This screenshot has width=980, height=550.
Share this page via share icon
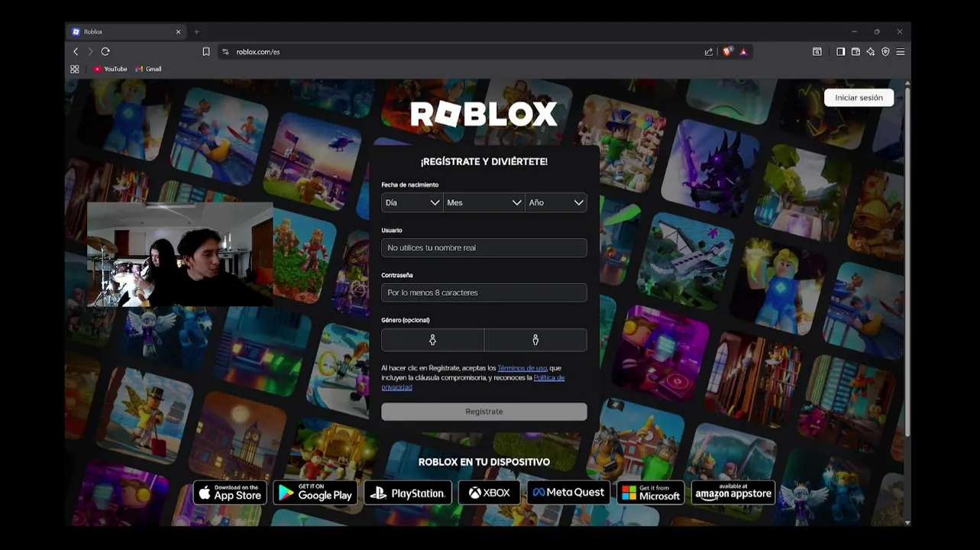pyautogui.click(x=709, y=52)
